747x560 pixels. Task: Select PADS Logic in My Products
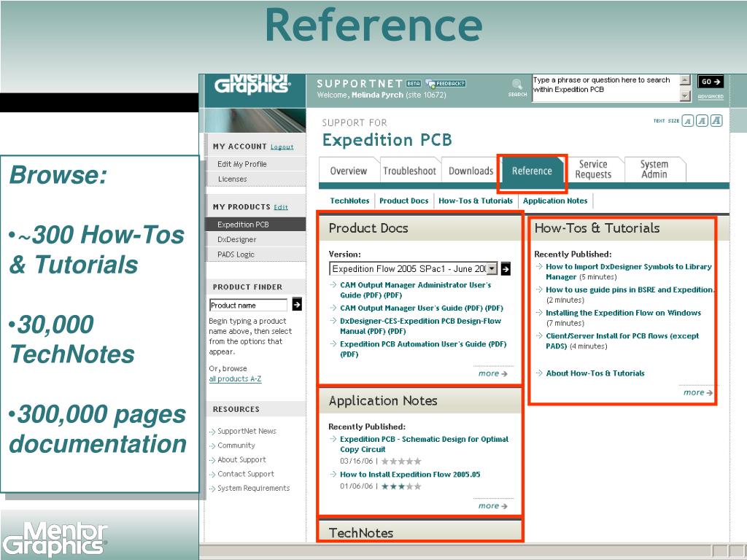(256, 254)
